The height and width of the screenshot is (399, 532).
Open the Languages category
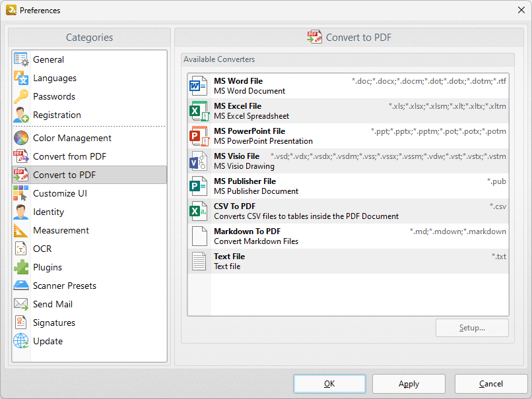[55, 78]
